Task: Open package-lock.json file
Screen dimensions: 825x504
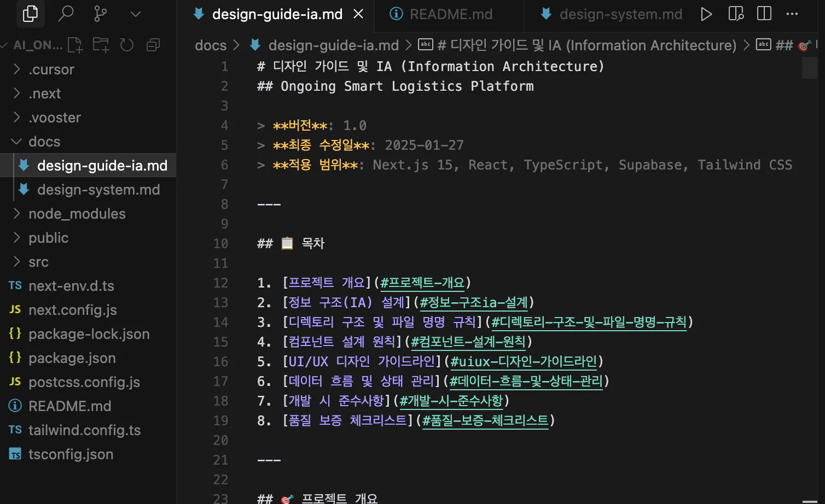Action: click(88, 334)
